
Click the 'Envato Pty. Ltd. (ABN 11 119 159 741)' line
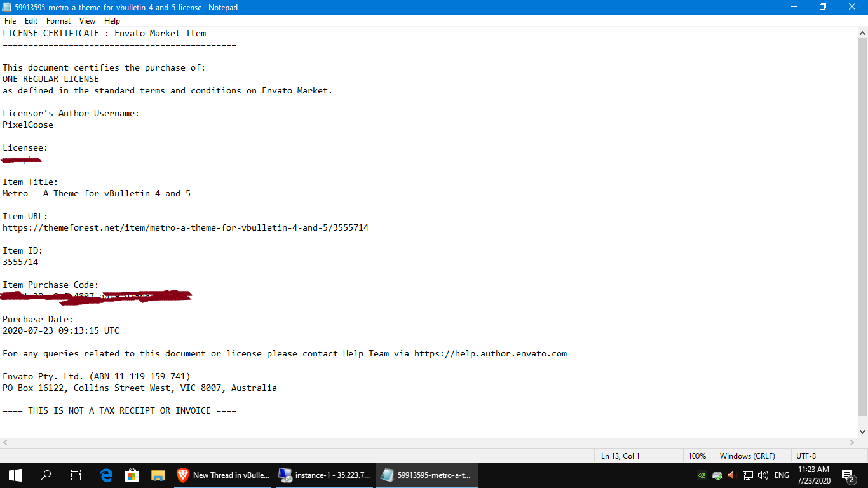click(97, 376)
